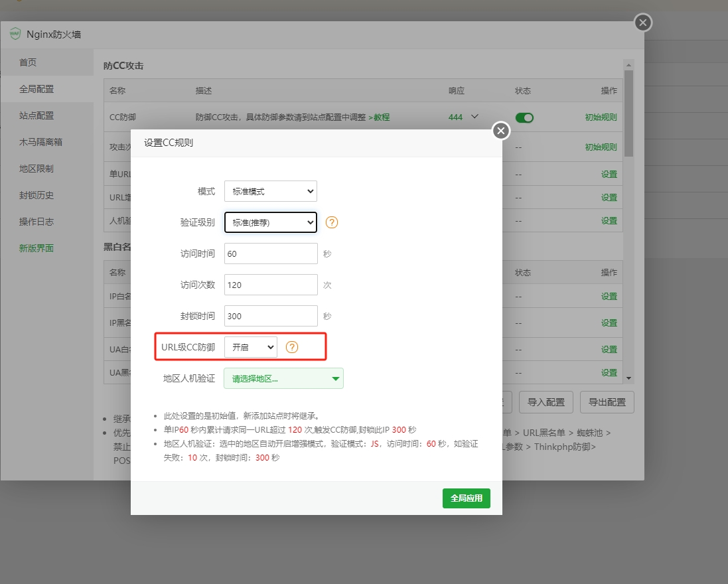Open 木马隔离箱 in the sidebar
This screenshot has width=728, height=584.
[x=47, y=141]
